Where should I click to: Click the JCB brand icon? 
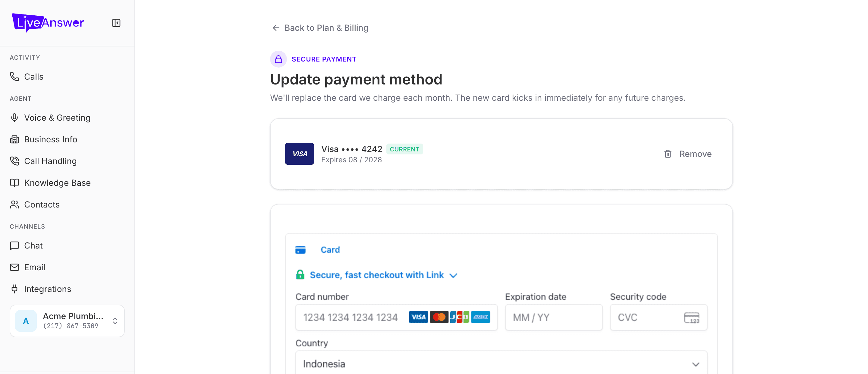point(460,317)
